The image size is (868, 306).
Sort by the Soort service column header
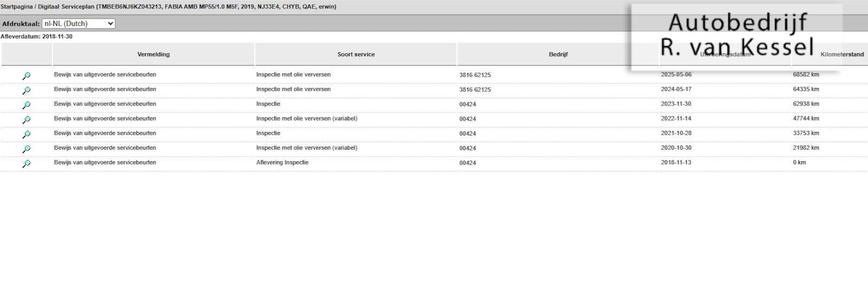point(356,54)
